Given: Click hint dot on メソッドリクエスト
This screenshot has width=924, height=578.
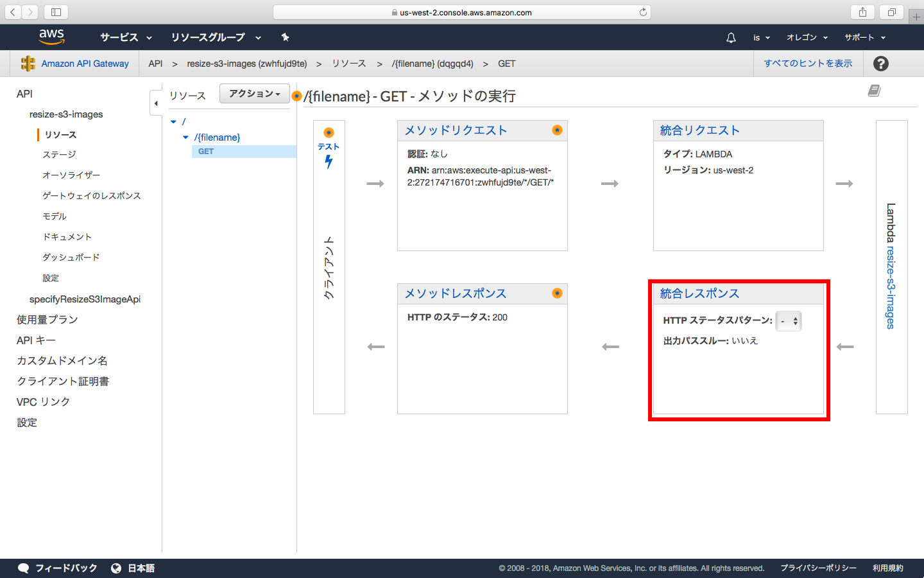Looking at the screenshot, I should (x=557, y=130).
